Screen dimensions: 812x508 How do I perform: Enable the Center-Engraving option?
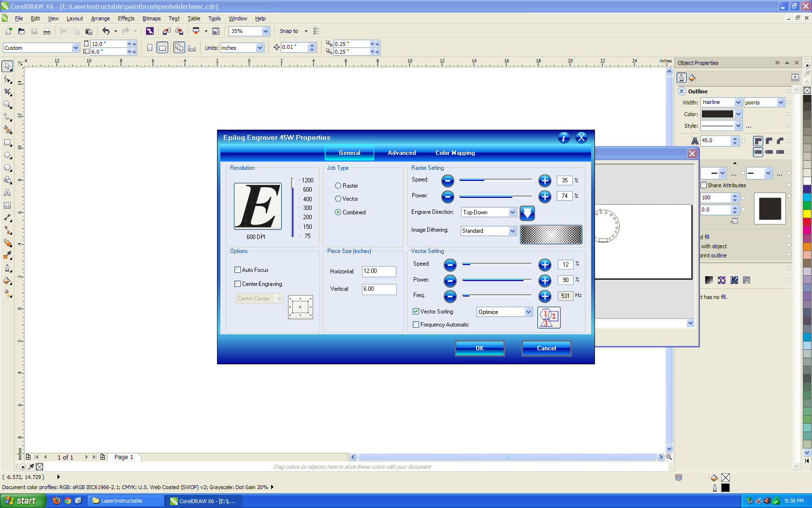point(237,284)
